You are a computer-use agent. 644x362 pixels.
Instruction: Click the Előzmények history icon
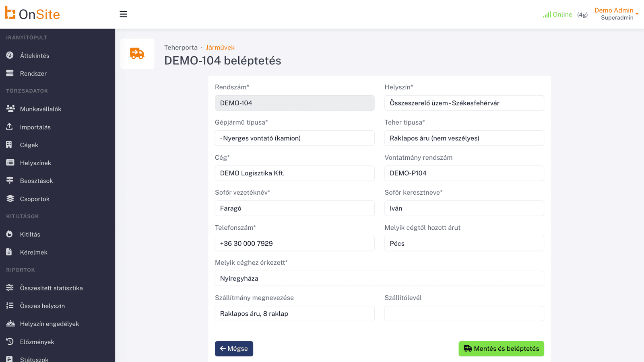(x=10, y=341)
